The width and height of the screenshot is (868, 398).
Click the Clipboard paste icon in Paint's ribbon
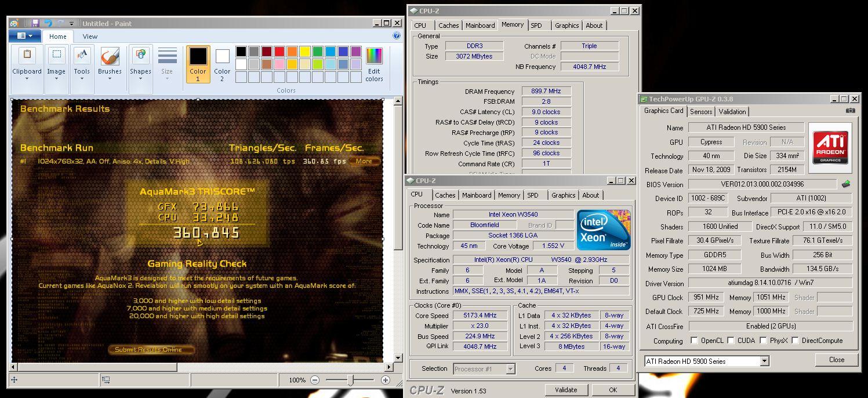coord(27,55)
